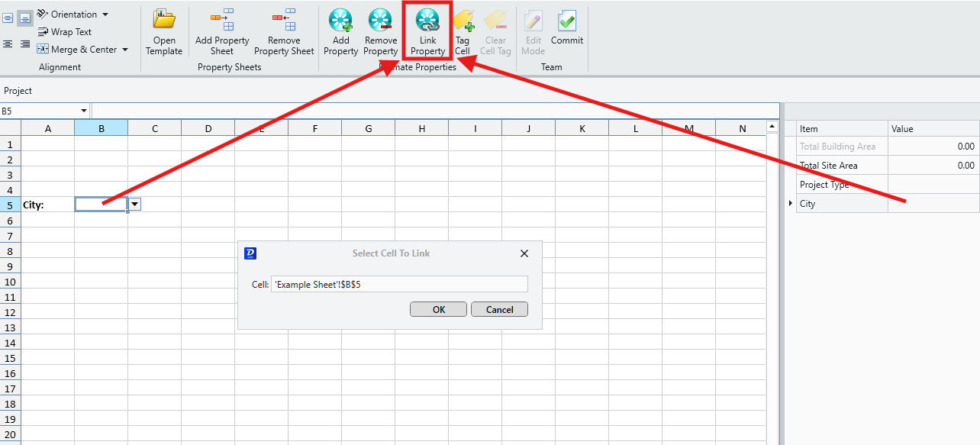Screen dimensions: 980x445
Task: Open the Orientation dropdown
Action: [73, 15]
